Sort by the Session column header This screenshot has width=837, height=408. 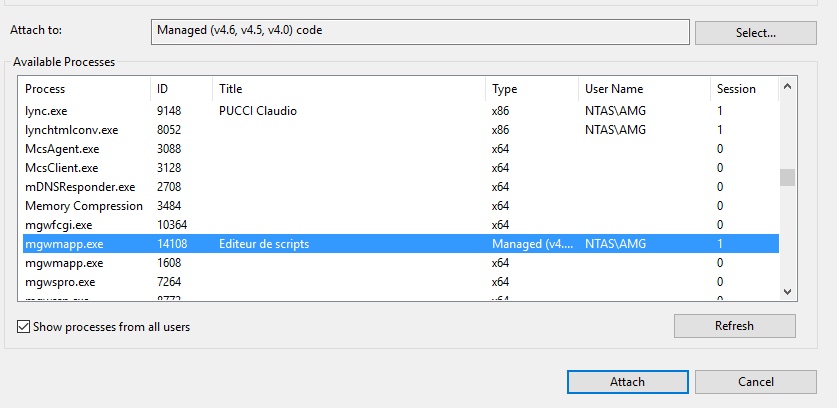click(x=742, y=89)
